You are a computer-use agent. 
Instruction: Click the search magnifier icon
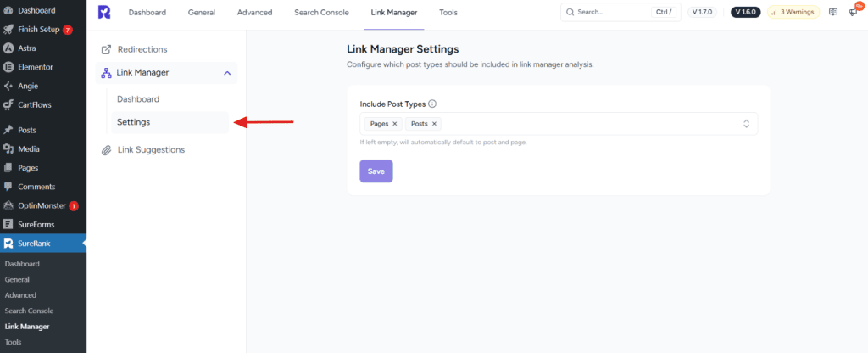[570, 12]
